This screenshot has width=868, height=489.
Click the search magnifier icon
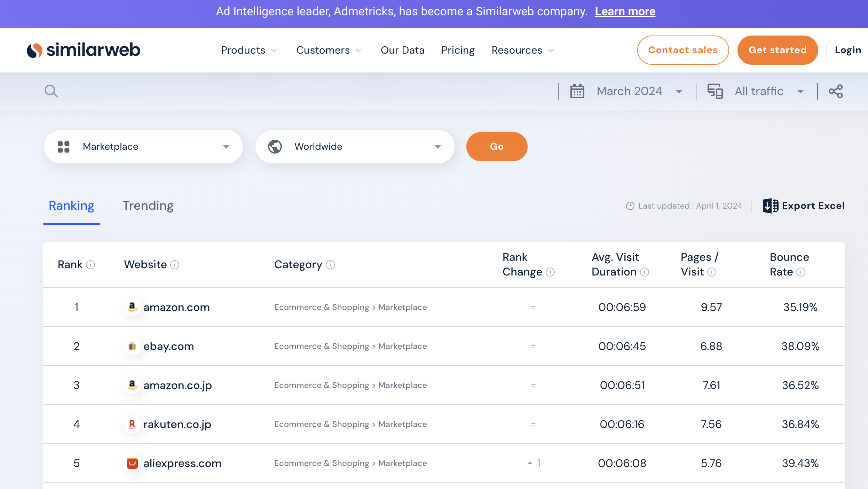tap(51, 91)
